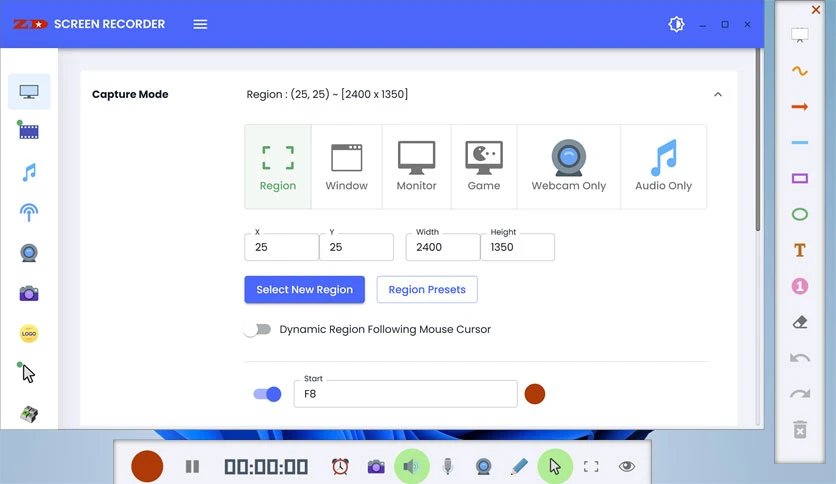Screen dimensions: 836x484
Task: Select Monitor capture mode
Action: tap(416, 167)
